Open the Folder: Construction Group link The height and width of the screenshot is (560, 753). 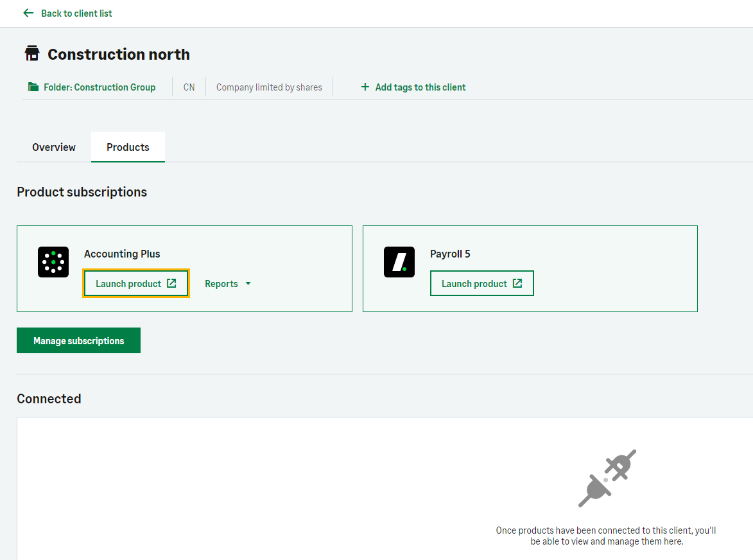tap(100, 87)
